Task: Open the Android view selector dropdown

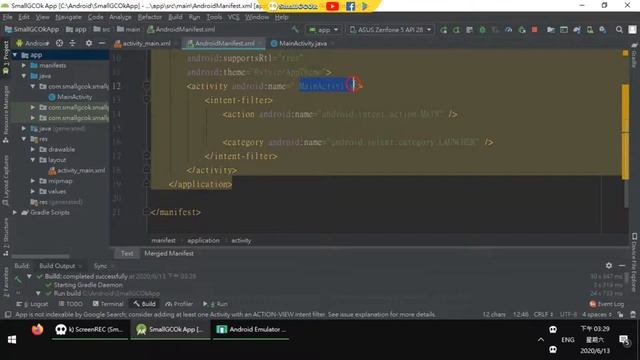Action: click(x=33, y=43)
